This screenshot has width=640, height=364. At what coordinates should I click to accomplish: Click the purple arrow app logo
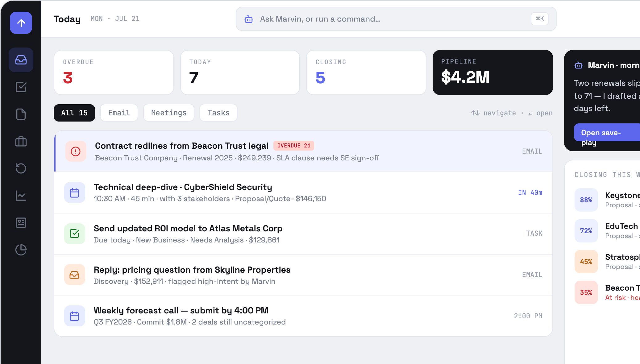tap(21, 23)
